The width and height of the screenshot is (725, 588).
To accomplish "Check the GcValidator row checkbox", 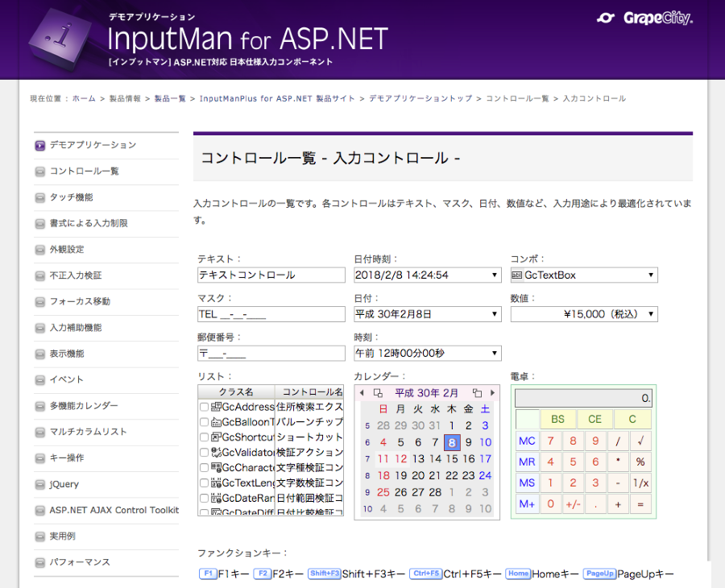I will [204, 452].
